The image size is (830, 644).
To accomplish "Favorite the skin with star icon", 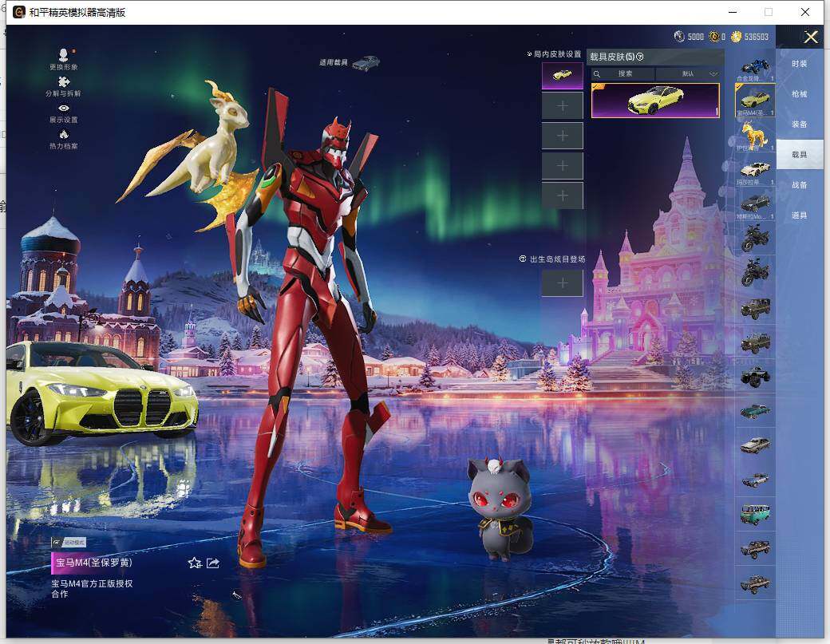I will pos(195,563).
